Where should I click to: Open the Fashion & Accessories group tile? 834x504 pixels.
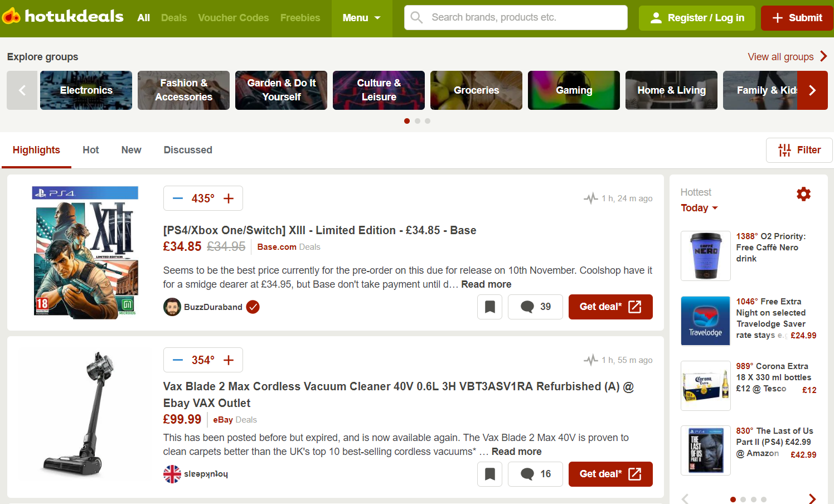point(183,90)
